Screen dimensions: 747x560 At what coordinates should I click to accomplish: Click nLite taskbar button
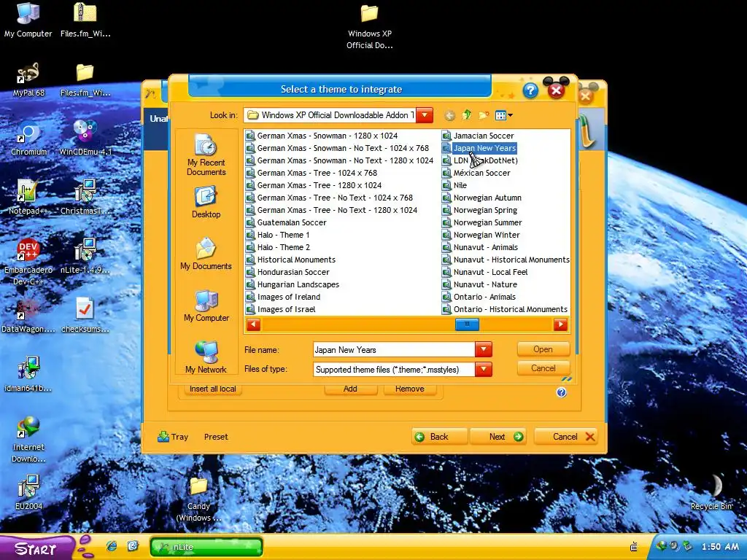pyautogui.click(x=206, y=547)
